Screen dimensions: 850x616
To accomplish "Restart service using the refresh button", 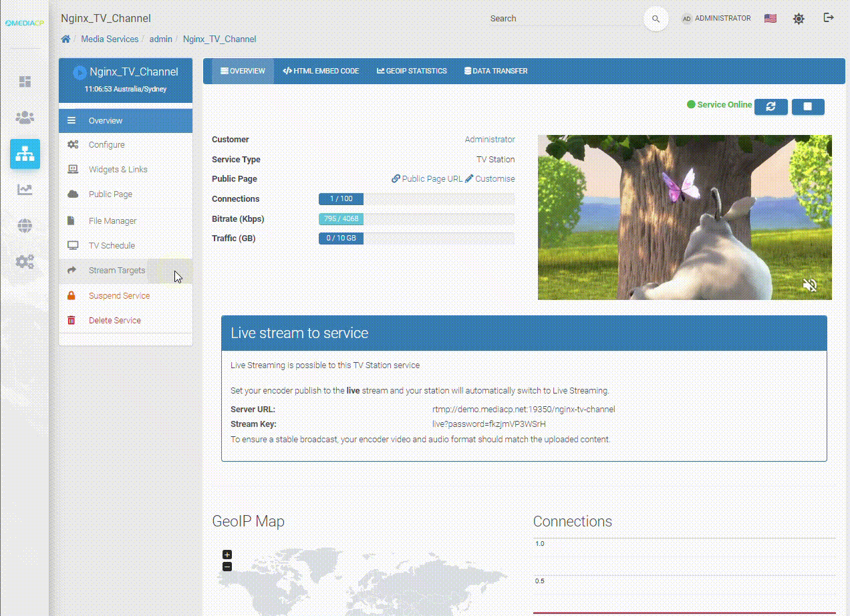I will [770, 107].
